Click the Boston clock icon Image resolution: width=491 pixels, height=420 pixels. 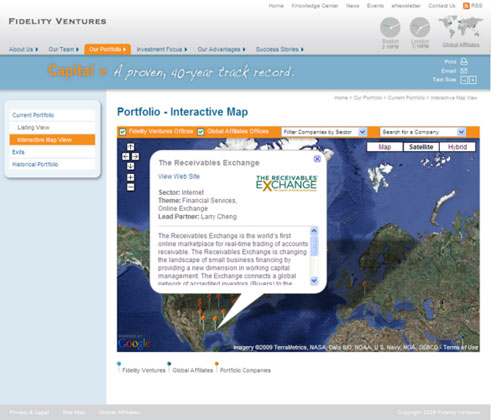pyautogui.click(x=390, y=27)
